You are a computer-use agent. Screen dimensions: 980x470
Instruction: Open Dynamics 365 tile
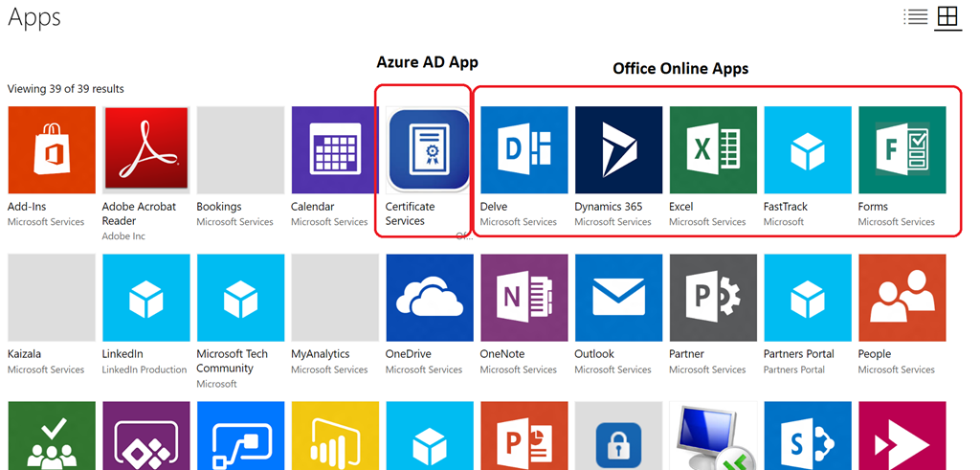tap(618, 149)
